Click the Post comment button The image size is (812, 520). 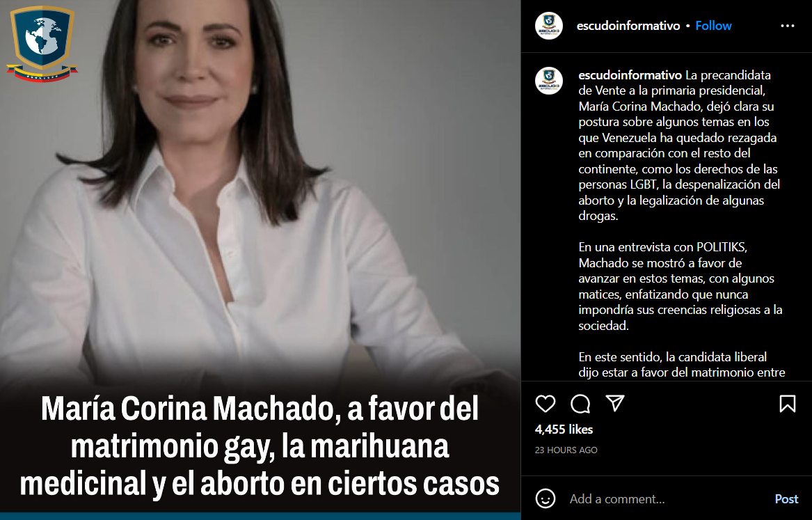pos(786,498)
